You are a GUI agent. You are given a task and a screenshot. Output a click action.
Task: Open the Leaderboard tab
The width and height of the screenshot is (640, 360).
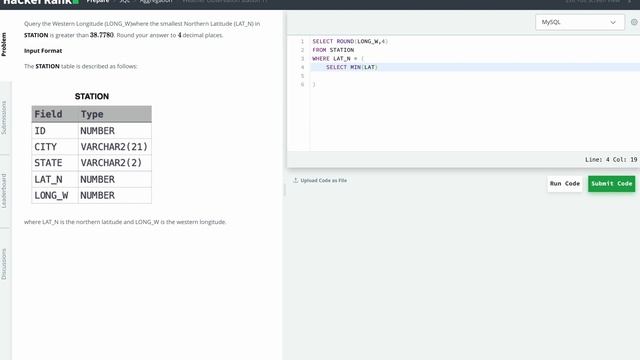click(x=4, y=191)
